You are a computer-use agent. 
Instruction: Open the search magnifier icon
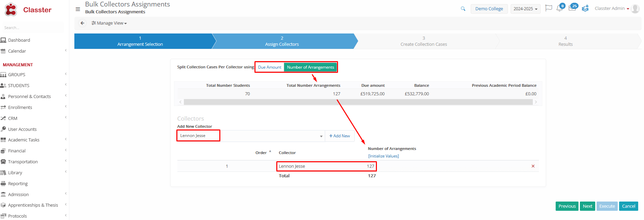tap(463, 9)
